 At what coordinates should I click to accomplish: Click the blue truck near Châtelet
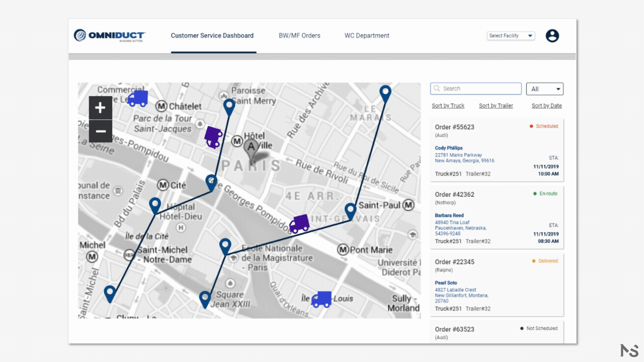pyautogui.click(x=138, y=98)
